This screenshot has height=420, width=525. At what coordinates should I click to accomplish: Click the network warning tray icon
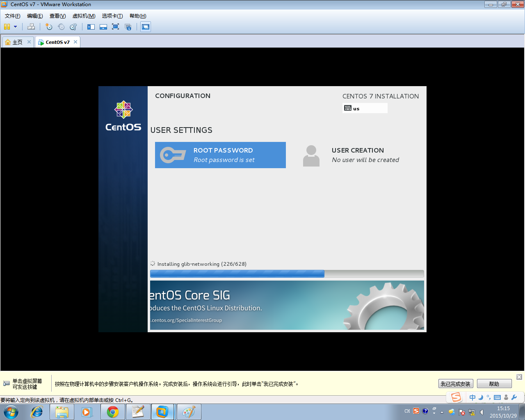pyautogui.click(x=472, y=412)
